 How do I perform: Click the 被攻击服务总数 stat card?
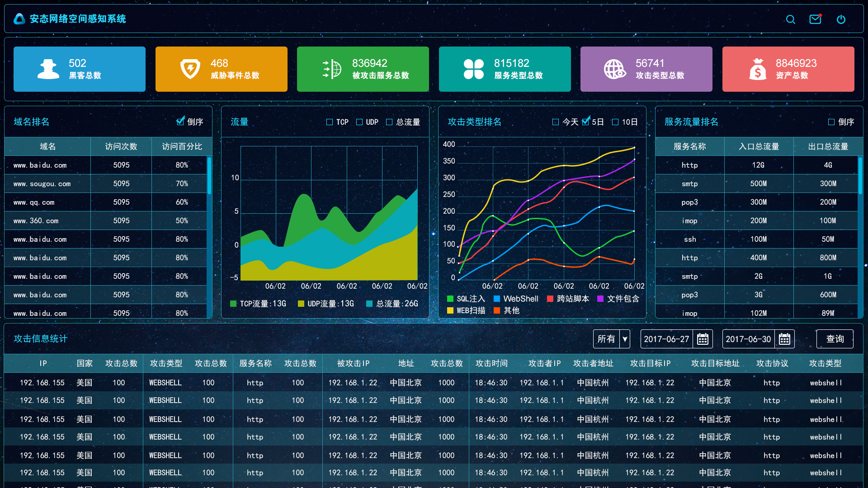click(363, 69)
